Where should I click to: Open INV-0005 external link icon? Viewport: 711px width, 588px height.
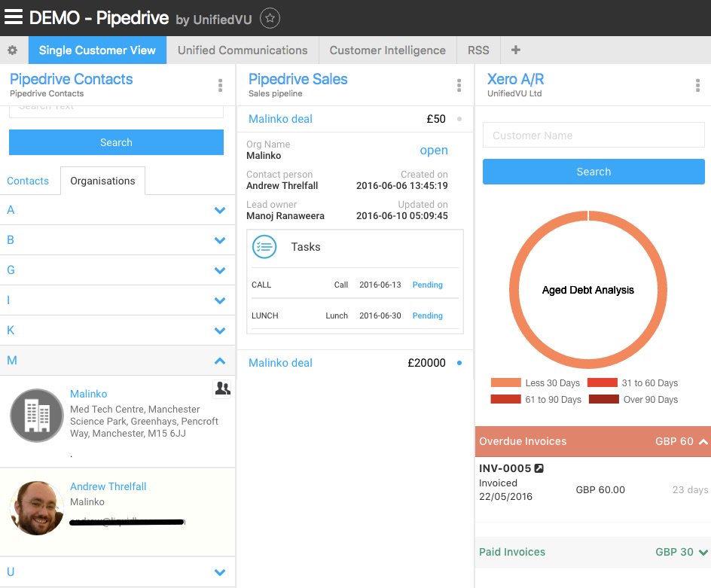[x=539, y=468]
